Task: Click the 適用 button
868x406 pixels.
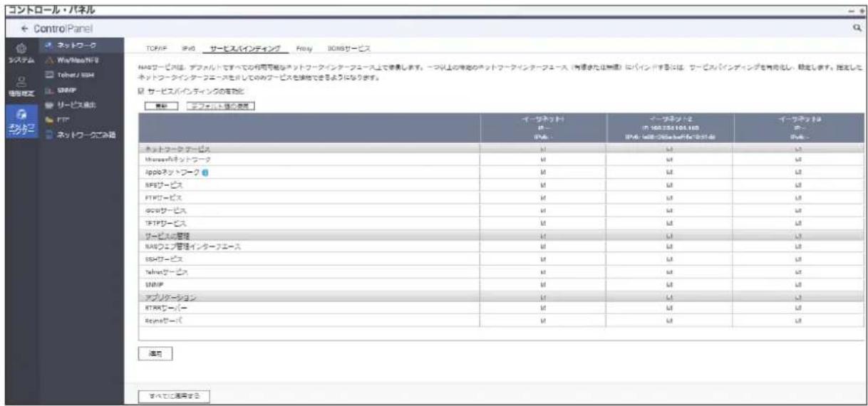Action: [x=156, y=353]
